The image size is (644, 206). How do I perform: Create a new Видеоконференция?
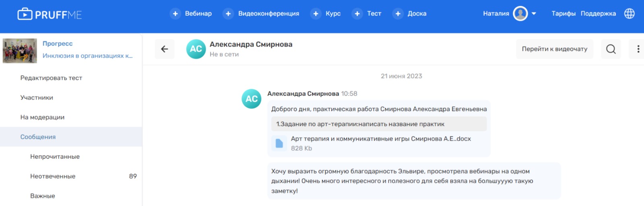268,14
